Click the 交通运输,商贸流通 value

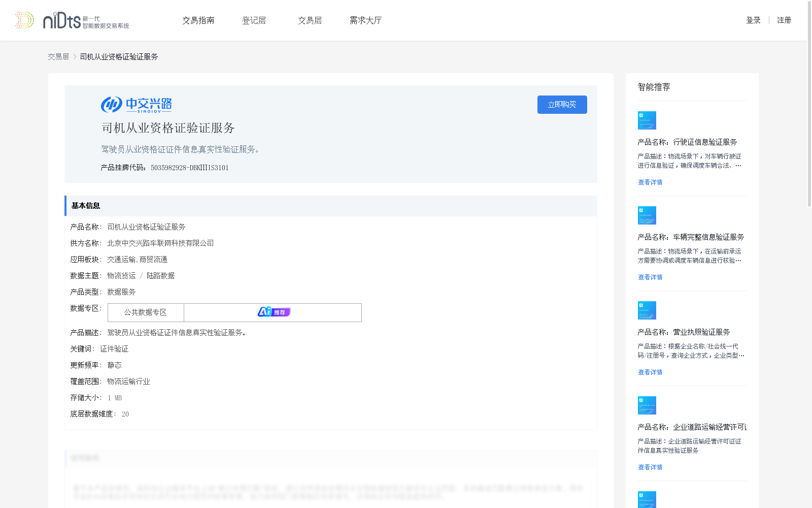(x=137, y=260)
